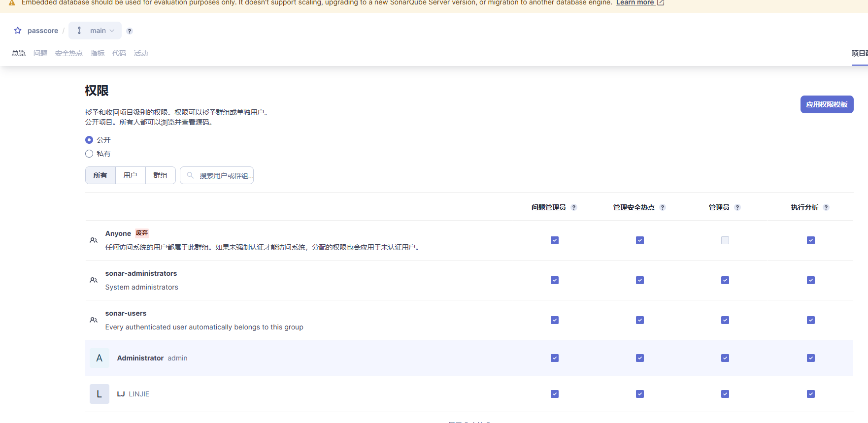Uncheck 管理安全热点 for sonar-administrators
The width and height of the screenshot is (868, 423).
pos(640,280)
